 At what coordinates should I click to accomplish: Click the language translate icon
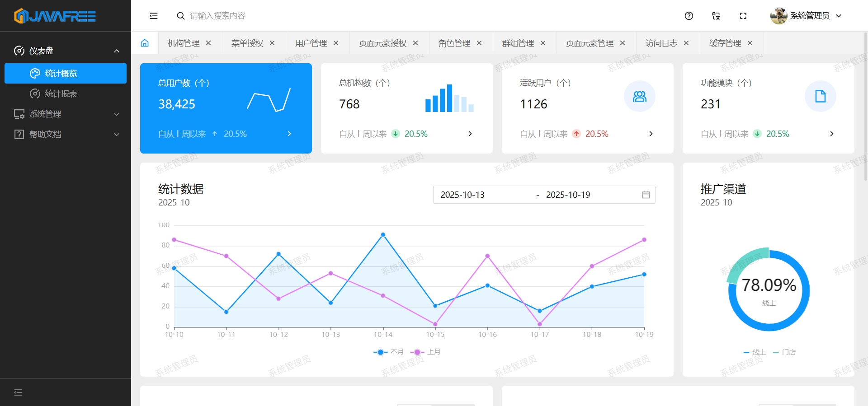pyautogui.click(x=716, y=16)
